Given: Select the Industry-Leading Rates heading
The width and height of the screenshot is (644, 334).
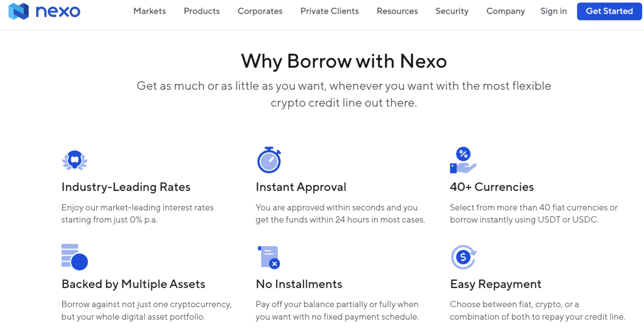Looking at the screenshot, I should 126,187.
